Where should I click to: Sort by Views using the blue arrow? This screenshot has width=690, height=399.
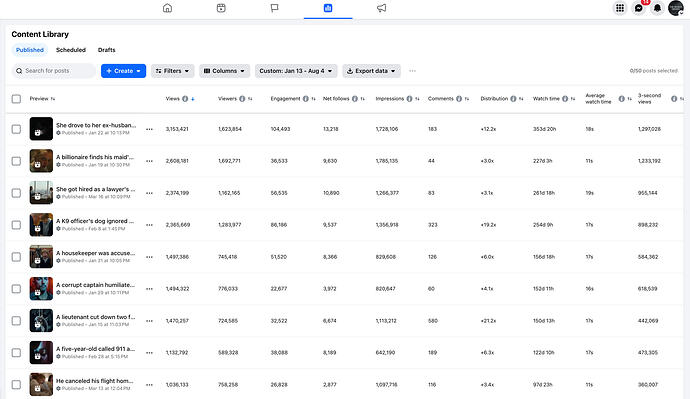(x=193, y=99)
